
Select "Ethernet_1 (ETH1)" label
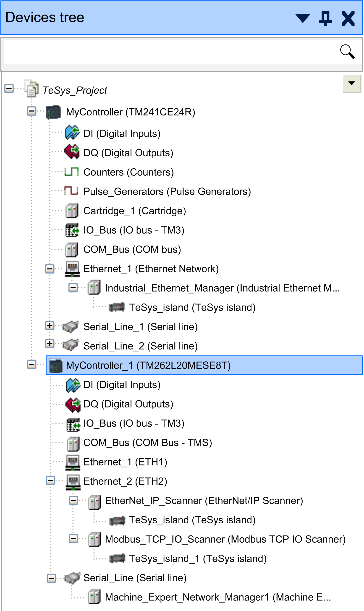[125, 462]
